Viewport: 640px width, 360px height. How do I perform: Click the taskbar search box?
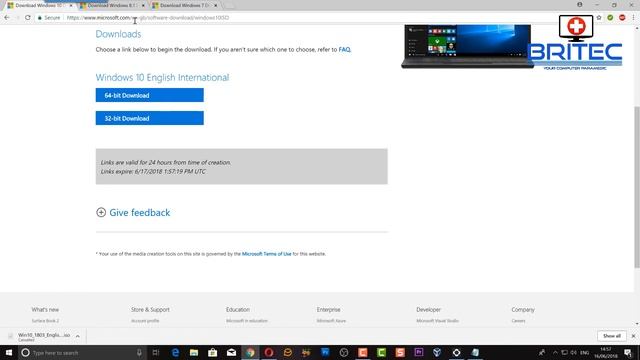click(82, 353)
